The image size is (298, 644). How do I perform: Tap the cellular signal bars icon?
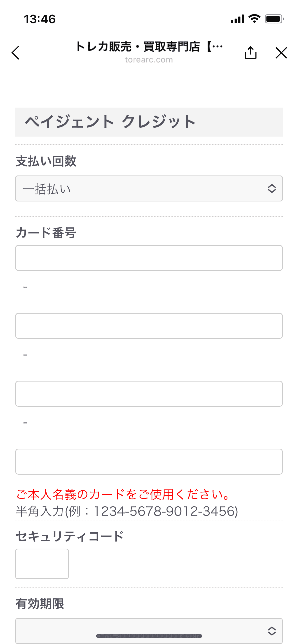237,19
